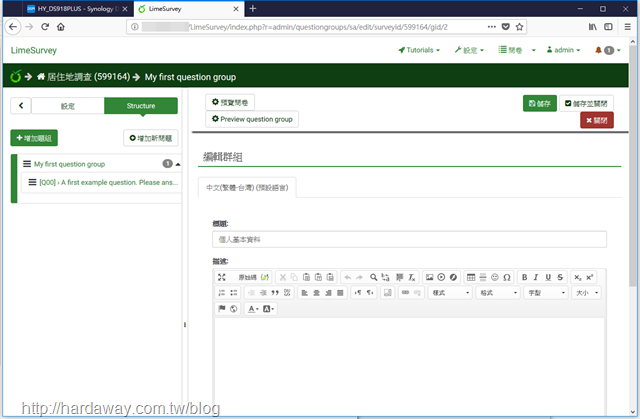
Task: Bookmark this page with the star icon
Action: pos(519,27)
